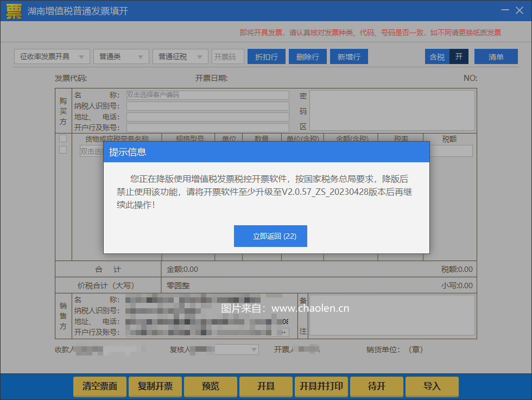Click the buyer 地址、电话 field

pyautogui.click(x=207, y=117)
